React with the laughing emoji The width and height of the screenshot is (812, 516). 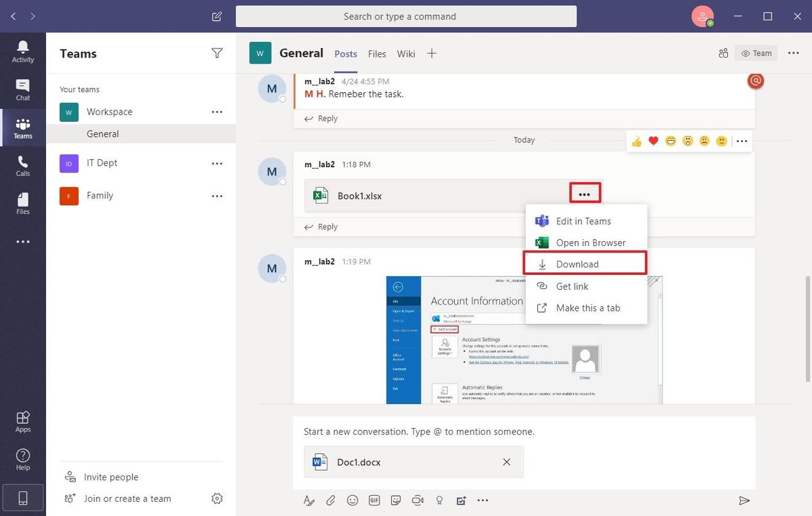pyautogui.click(x=670, y=141)
